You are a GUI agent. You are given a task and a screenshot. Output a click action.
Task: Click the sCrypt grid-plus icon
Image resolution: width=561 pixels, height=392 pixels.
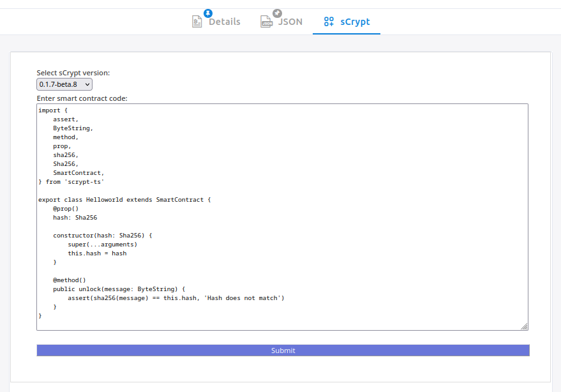(329, 22)
